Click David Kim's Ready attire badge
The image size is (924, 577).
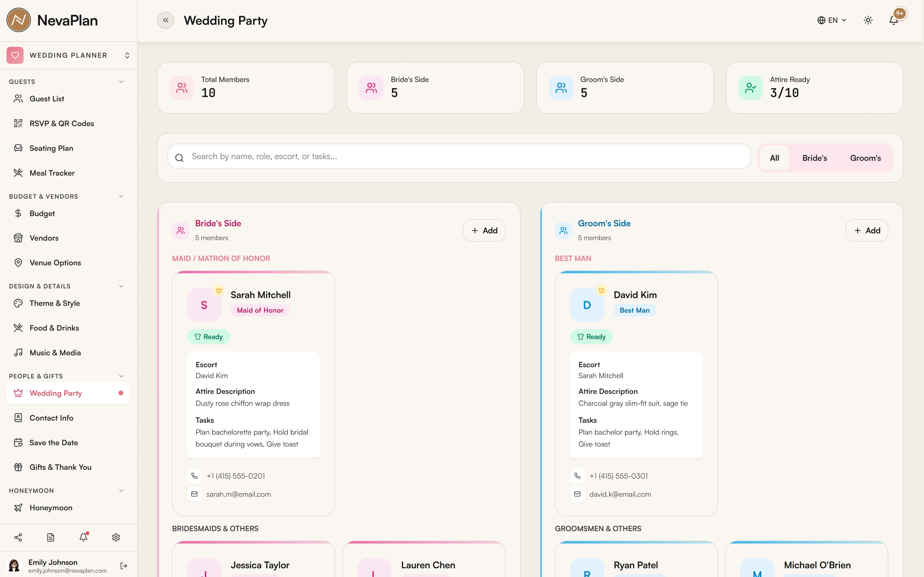pyautogui.click(x=591, y=337)
